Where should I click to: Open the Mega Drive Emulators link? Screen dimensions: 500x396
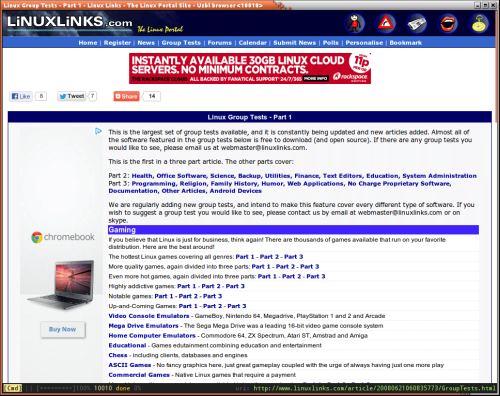(x=143, y=326)
